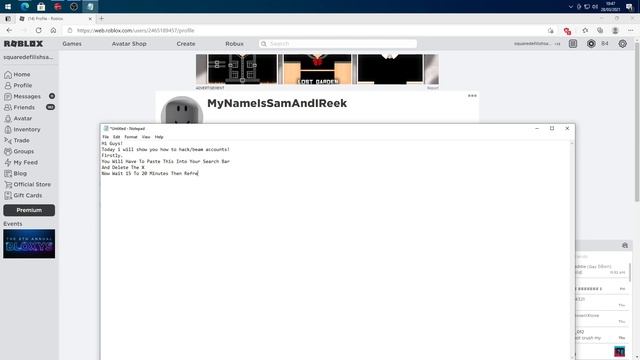Image resolution: width=640 pixels, height=360 pixels.
Task: Open the Edge favorites star icon
Action: coord(585,31)
